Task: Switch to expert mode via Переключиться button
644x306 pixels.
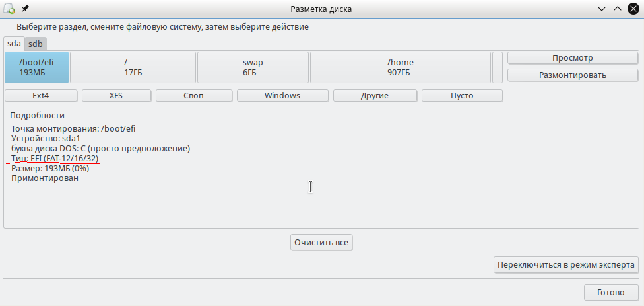Action: coord(566,265)
